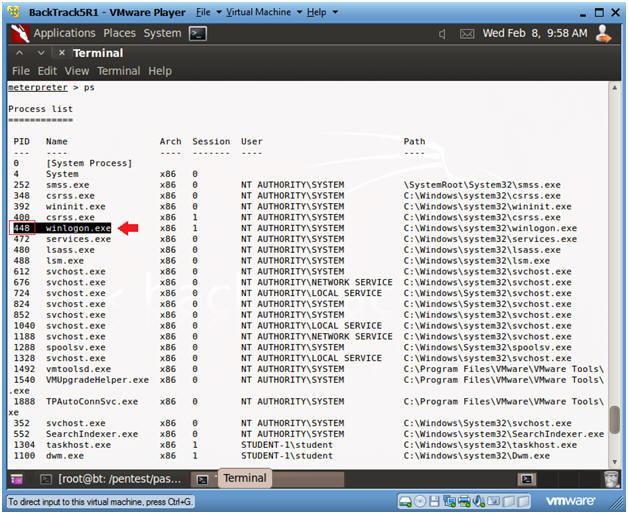Viewport: 628px width, 514px height.
Task: Click the workspace switcher terminal icon
Action: [x=527, y=479]
